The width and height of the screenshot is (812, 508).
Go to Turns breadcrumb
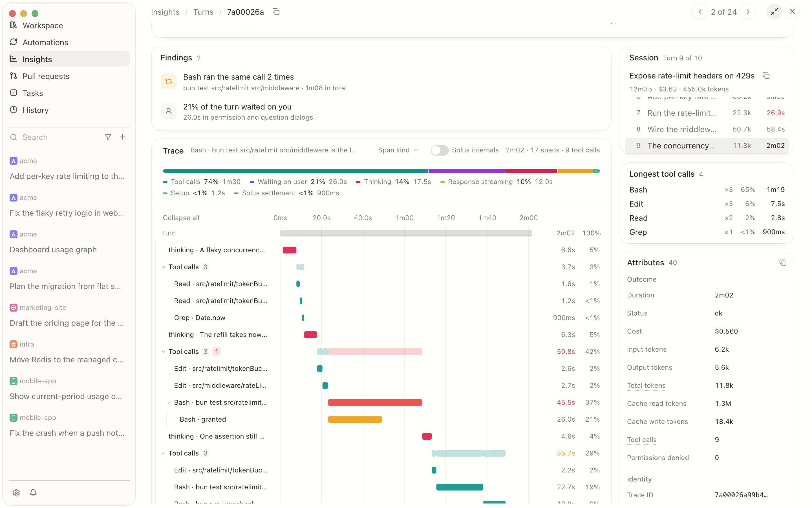click(203, 12)
